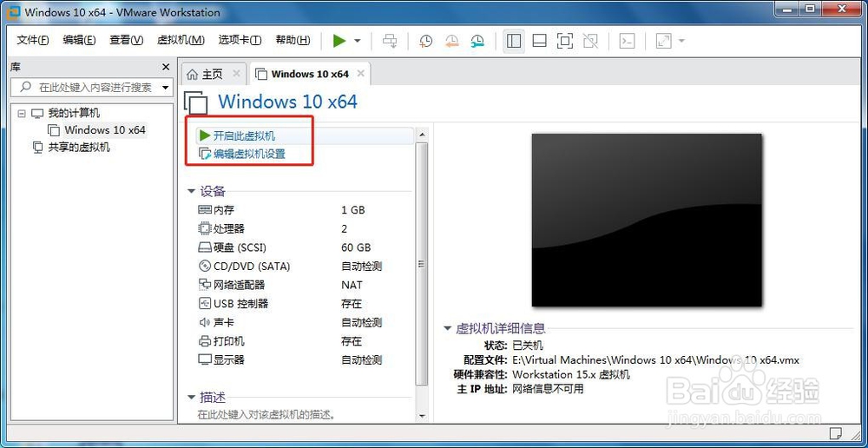Click revert to snapshot toolbar icon
Viewport: 868px width, 448px height.
451,41
